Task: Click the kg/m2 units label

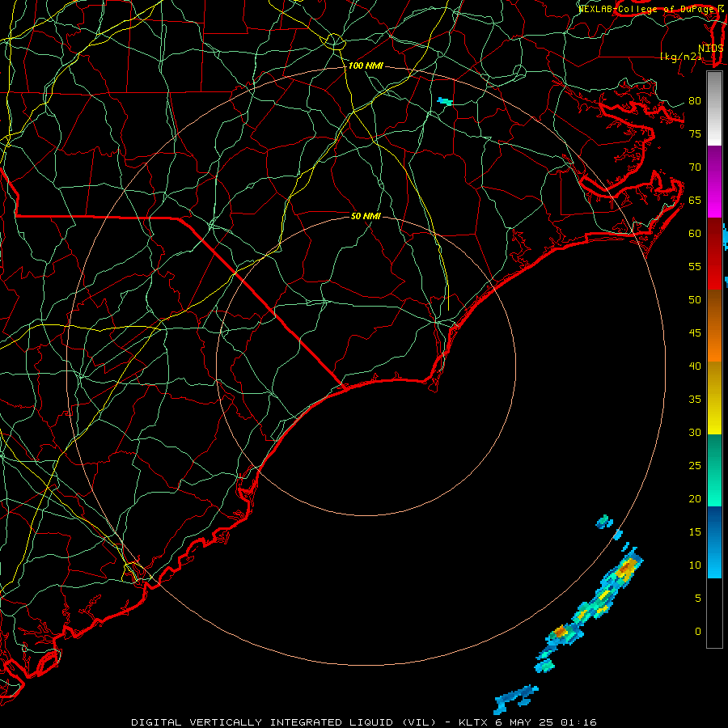Action: pos(680,57)
